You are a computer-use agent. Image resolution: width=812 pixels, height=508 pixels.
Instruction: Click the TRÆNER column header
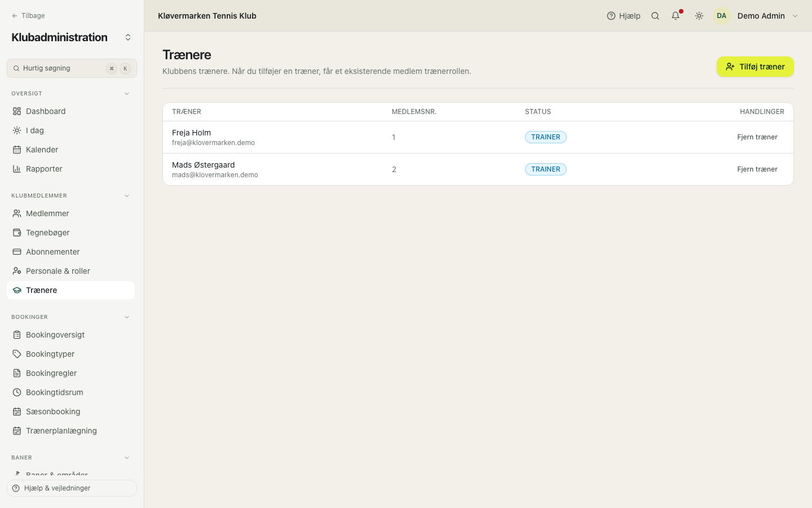pyautogui.click(x=187, y=112)
